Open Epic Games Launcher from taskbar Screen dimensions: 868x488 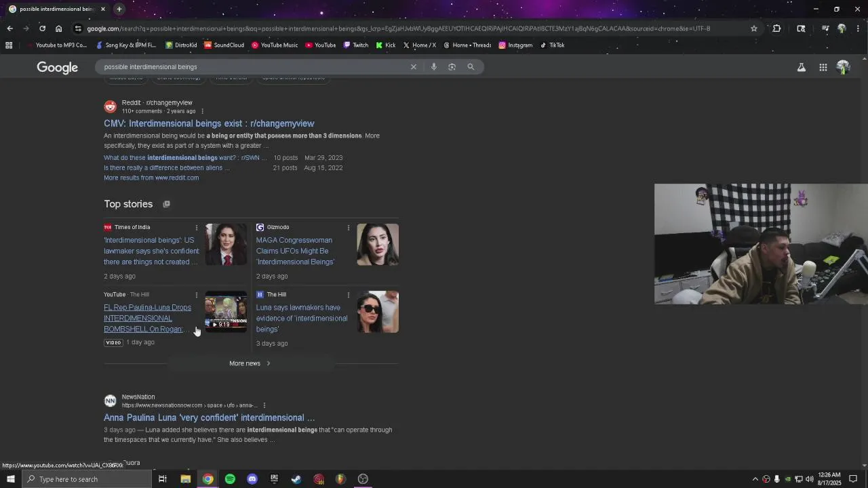(274, 479)
